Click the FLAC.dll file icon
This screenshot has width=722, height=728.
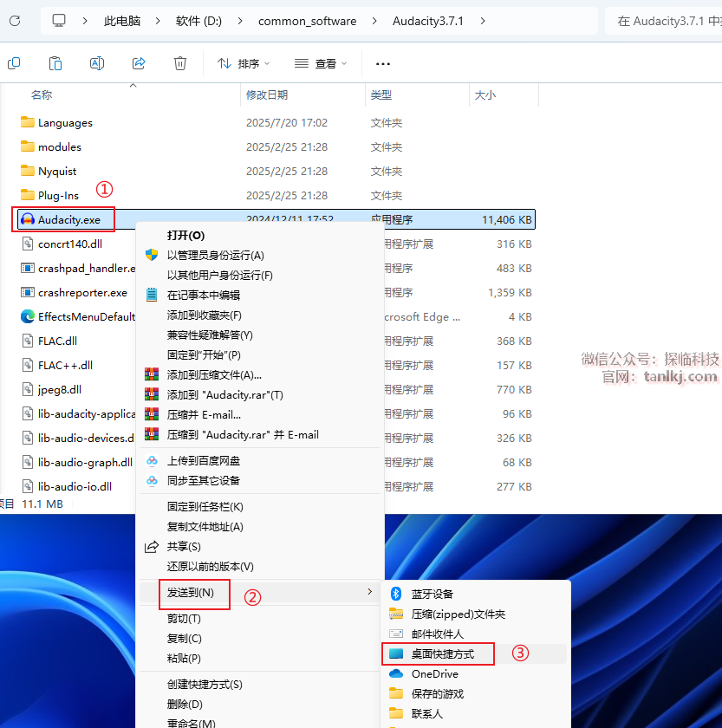click(28, 341)
